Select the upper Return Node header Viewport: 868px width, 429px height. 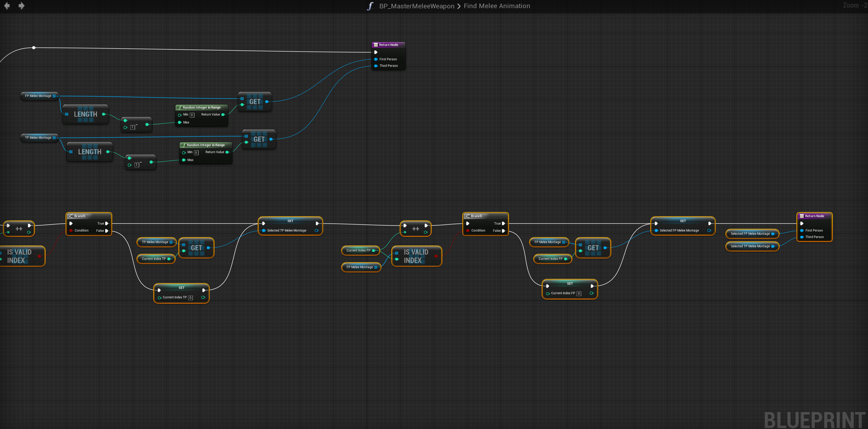[388, 45]
